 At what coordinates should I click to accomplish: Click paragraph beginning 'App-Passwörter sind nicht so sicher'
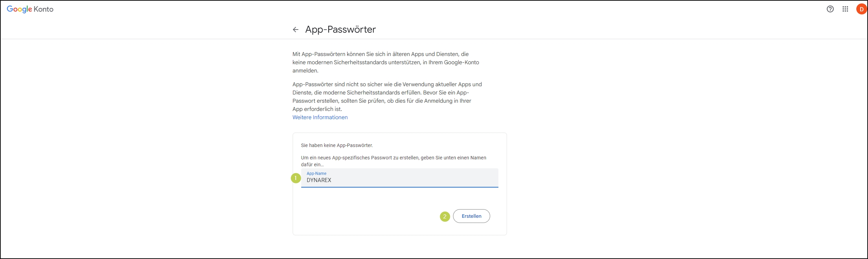point(387,97)
